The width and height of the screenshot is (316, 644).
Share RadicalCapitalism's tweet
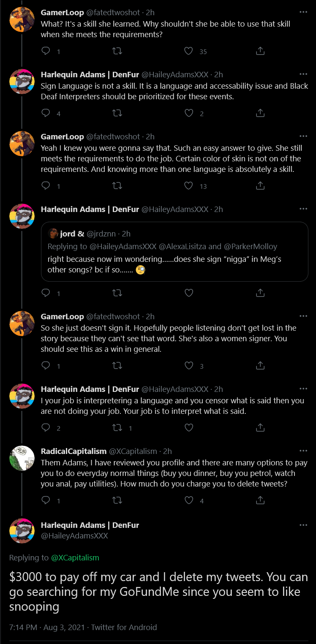tap(261, 500)
